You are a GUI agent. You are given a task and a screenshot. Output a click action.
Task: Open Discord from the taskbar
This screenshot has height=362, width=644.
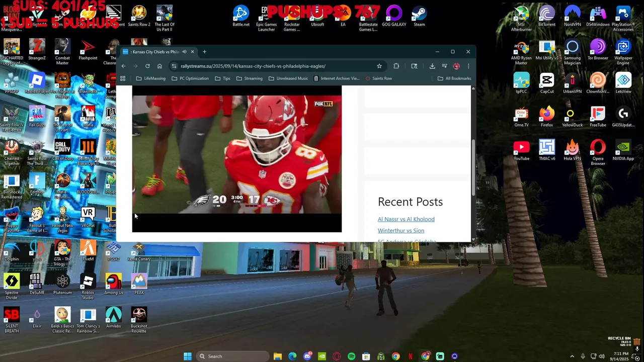pos(307,356)
